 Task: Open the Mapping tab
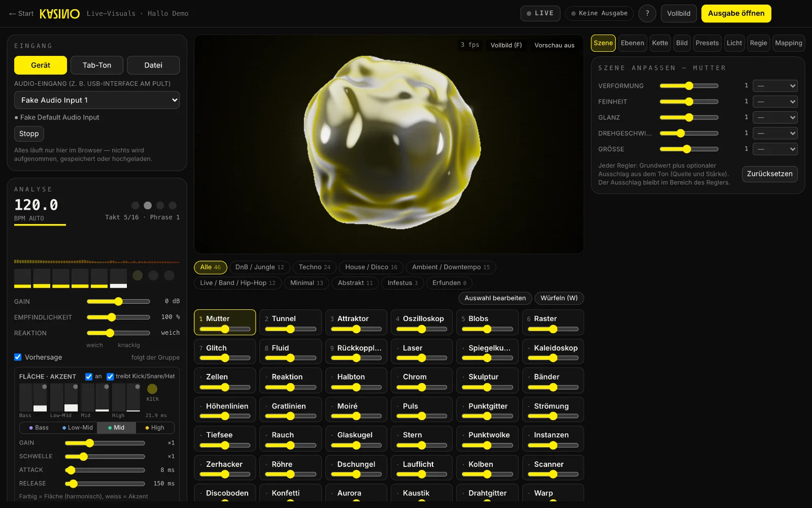(x=789, y=43)
